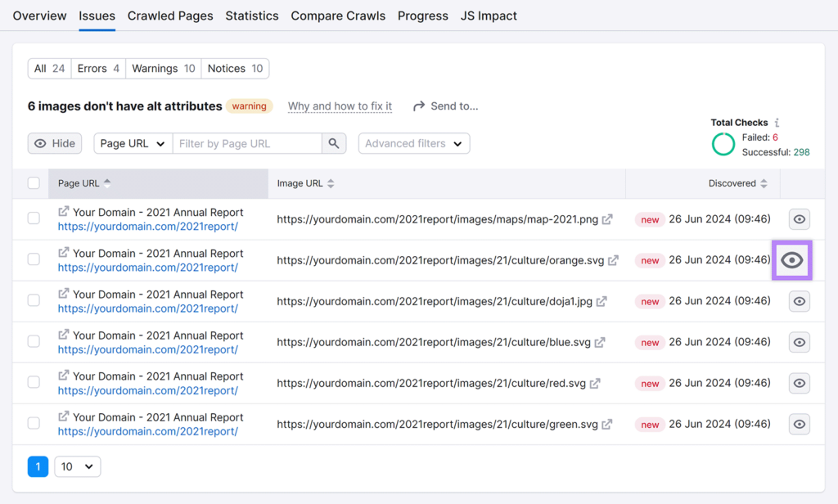Focus the Filter by Page URL field

[247, 143]
